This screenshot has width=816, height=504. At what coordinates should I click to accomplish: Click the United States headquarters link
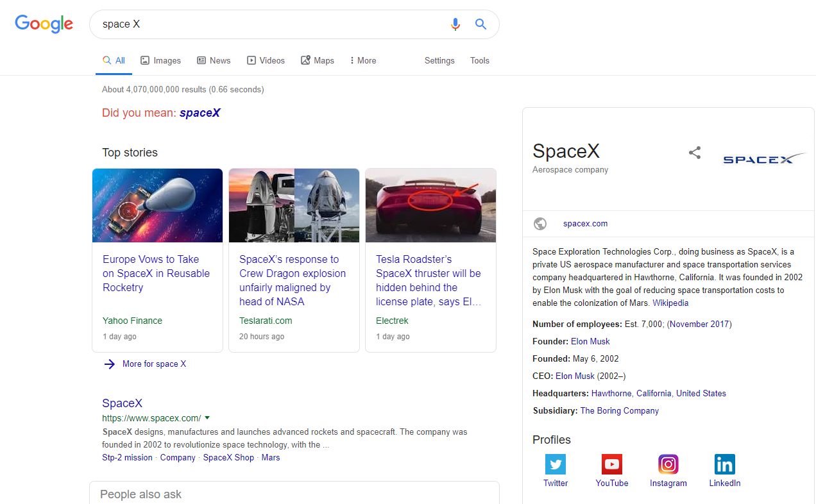point(701,394)
